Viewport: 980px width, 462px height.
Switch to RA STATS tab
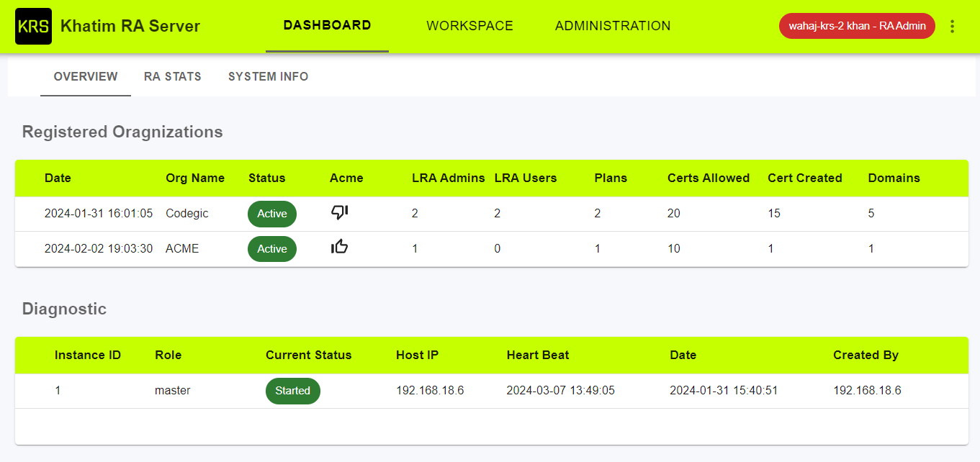pos(173,77)
